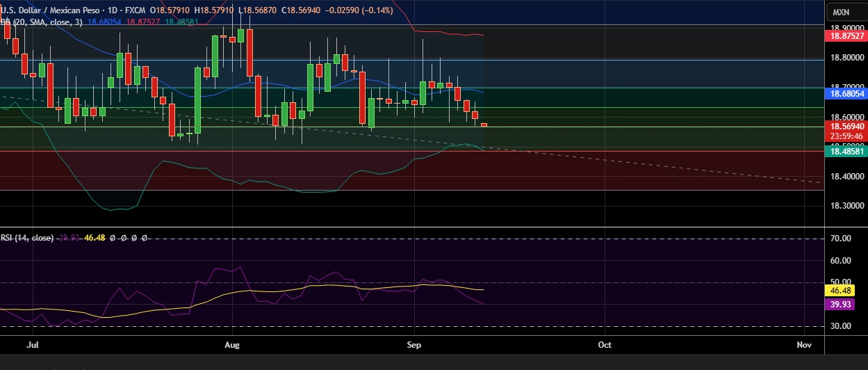
Task: Click the blue 18.68054 basis price label
Action: coord(845,93)
